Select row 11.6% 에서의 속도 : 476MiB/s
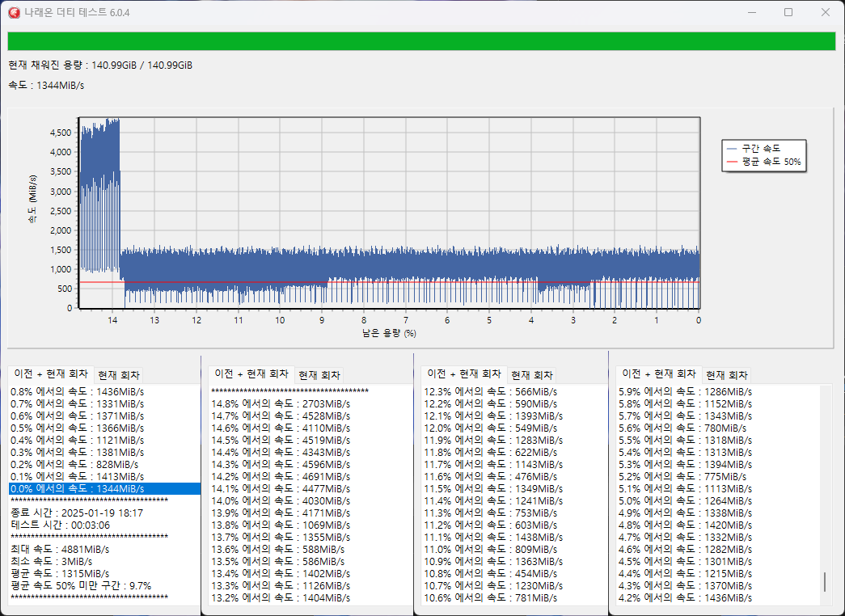The image size is (845, 616). [x=490, y=476]
